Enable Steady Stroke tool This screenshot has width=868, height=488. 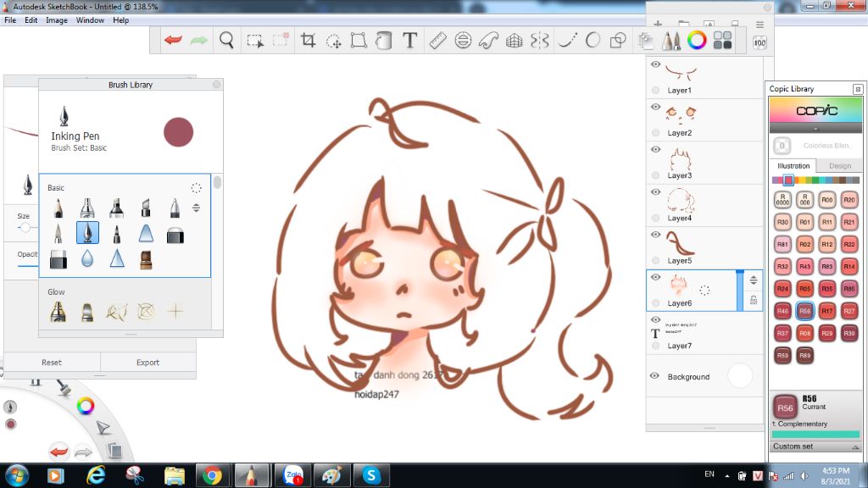pyautogui.click(x=567, y=41)
